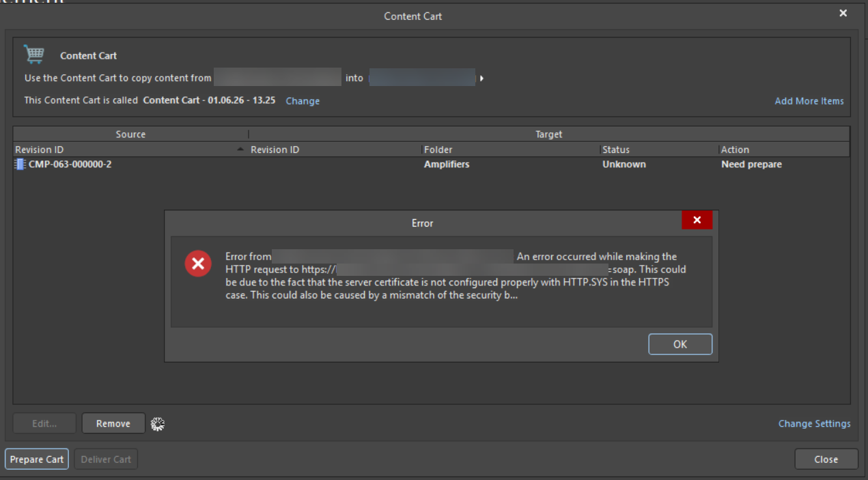Click the Status column header
The width and height of the screenshot is (868, 480).
[659, 150]
